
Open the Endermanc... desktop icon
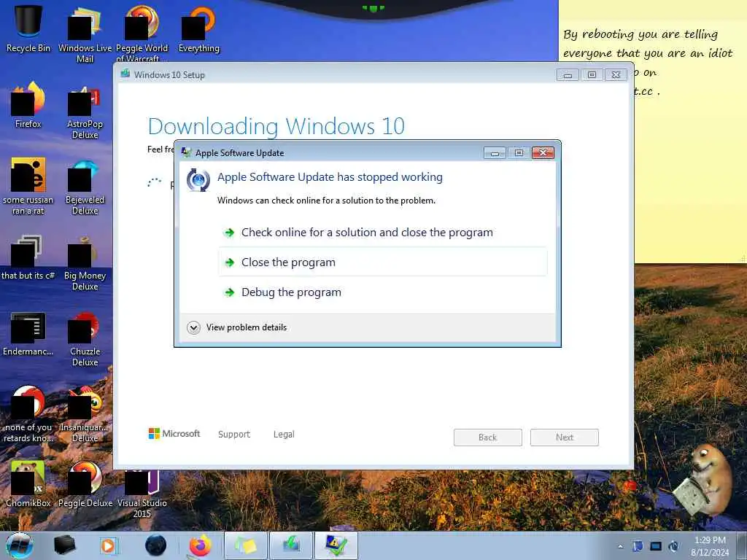pyautogui.click(x=28, y=333)
